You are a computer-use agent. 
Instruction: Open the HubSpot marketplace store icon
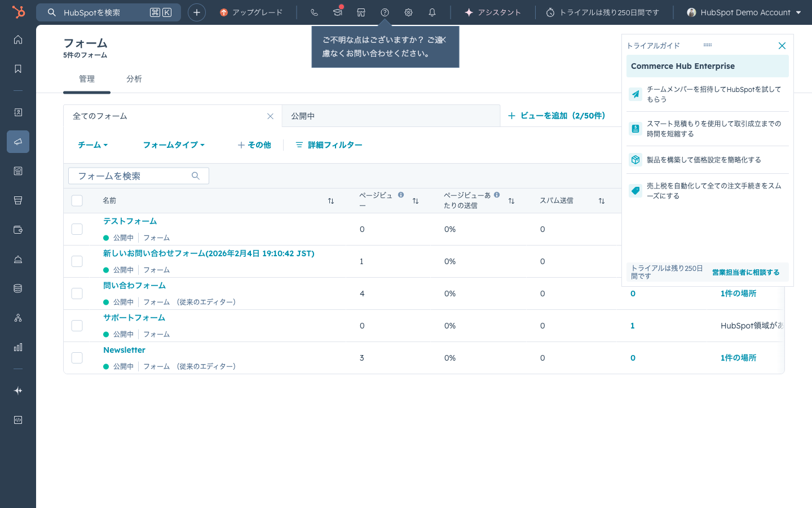point(361,12)
